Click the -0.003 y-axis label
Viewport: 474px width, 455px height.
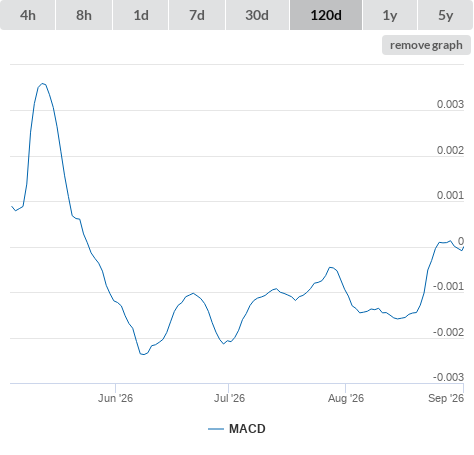pyautogui.click(x=448, y=377)
